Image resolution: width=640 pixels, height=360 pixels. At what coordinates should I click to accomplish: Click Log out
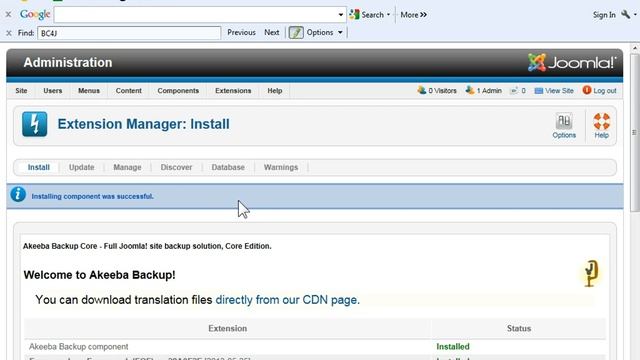click(599, 91)
